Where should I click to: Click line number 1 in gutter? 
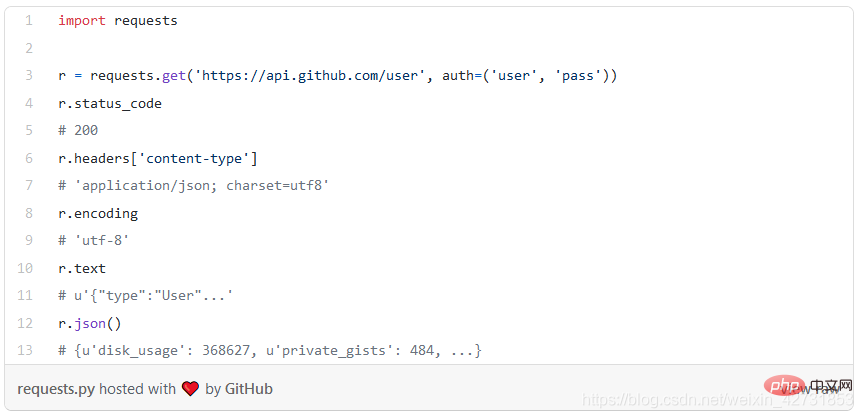(28, 21)
